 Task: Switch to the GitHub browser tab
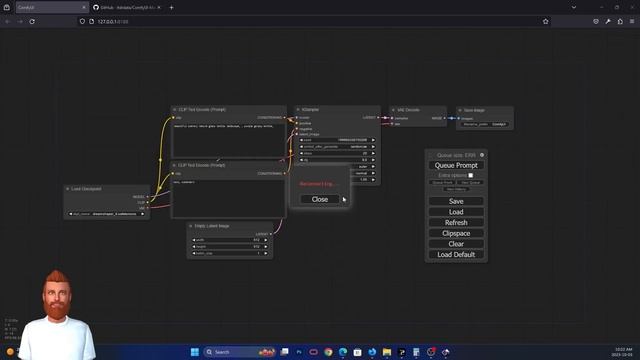point(127,7)
